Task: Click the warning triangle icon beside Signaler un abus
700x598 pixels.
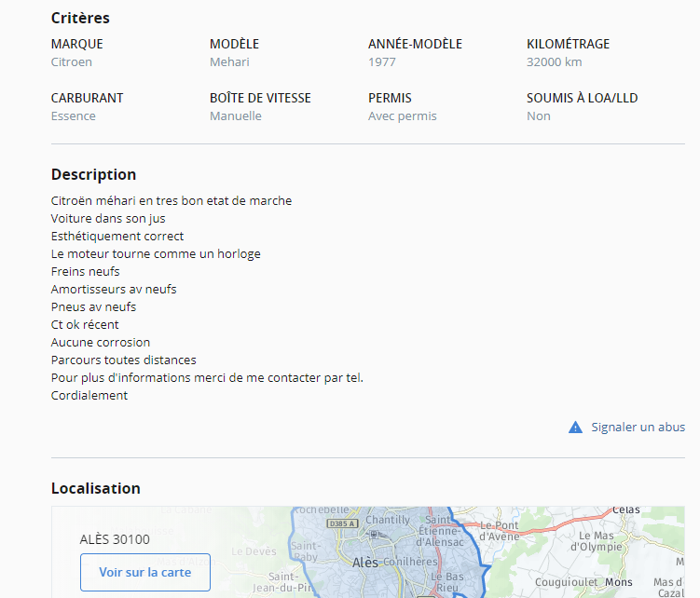Action: [x=575, y=428]
